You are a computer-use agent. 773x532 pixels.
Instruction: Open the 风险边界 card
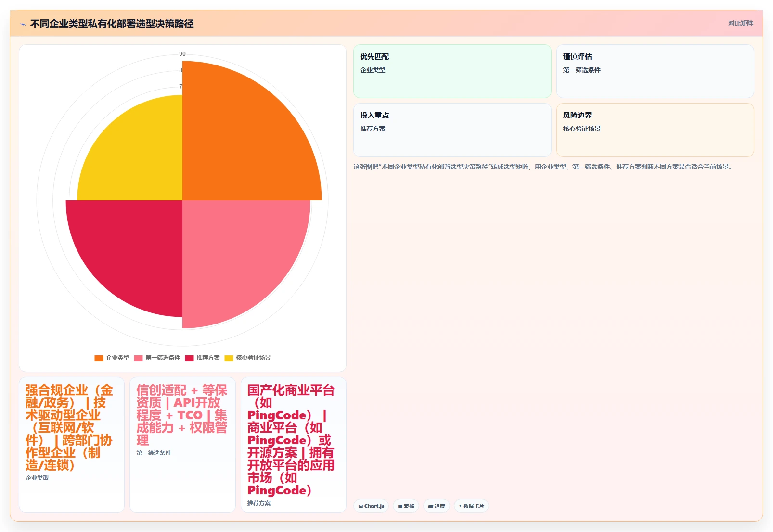(x=655, y=130)
